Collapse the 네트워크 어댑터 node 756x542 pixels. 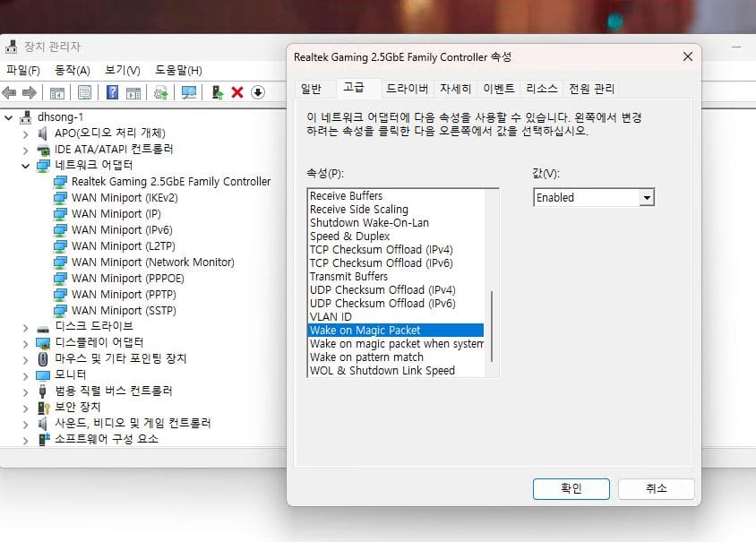pos(26,167)
